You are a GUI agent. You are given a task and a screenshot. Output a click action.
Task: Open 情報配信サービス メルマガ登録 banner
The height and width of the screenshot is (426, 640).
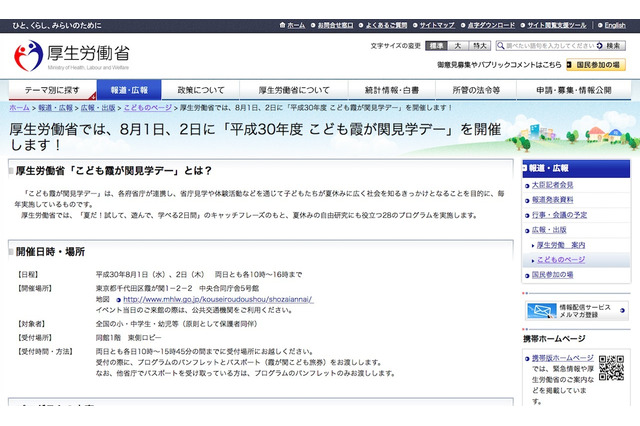pyautogui.click(x=576, y=311)
